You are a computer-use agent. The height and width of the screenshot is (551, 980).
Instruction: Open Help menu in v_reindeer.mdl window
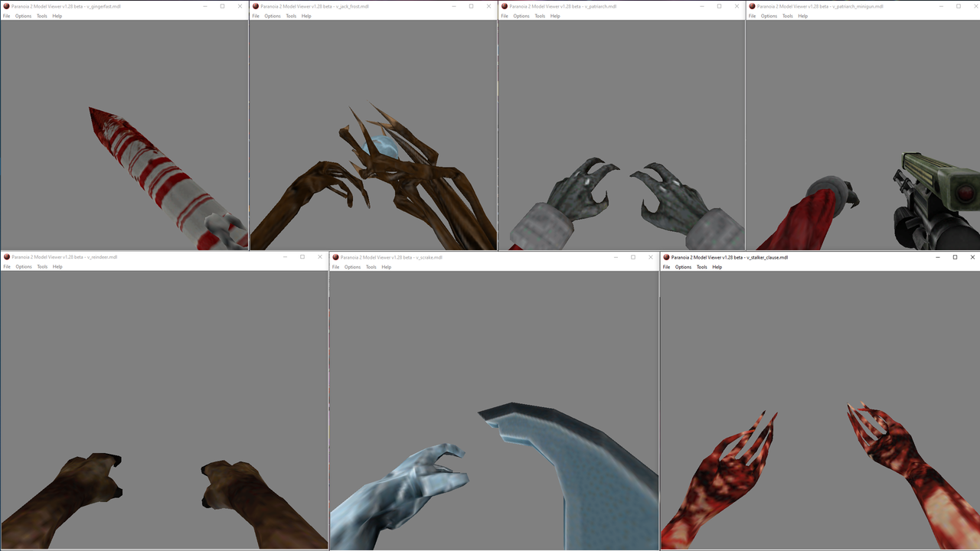click(x=57, y=267)
